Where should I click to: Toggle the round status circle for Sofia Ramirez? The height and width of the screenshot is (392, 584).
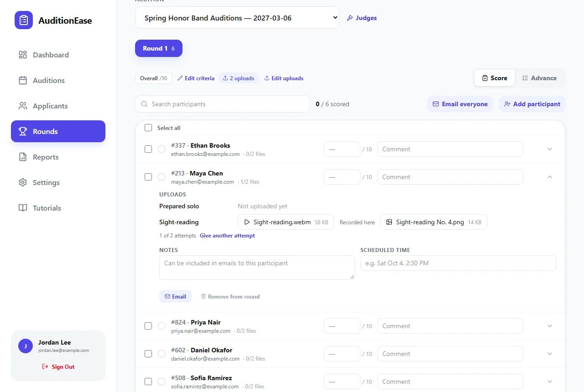pyautogui.click(x=162, y=382)
